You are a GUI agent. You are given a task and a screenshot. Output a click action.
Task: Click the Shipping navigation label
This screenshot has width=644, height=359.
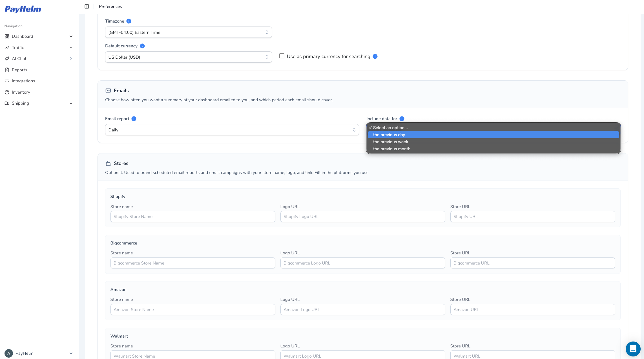point(20,103)
